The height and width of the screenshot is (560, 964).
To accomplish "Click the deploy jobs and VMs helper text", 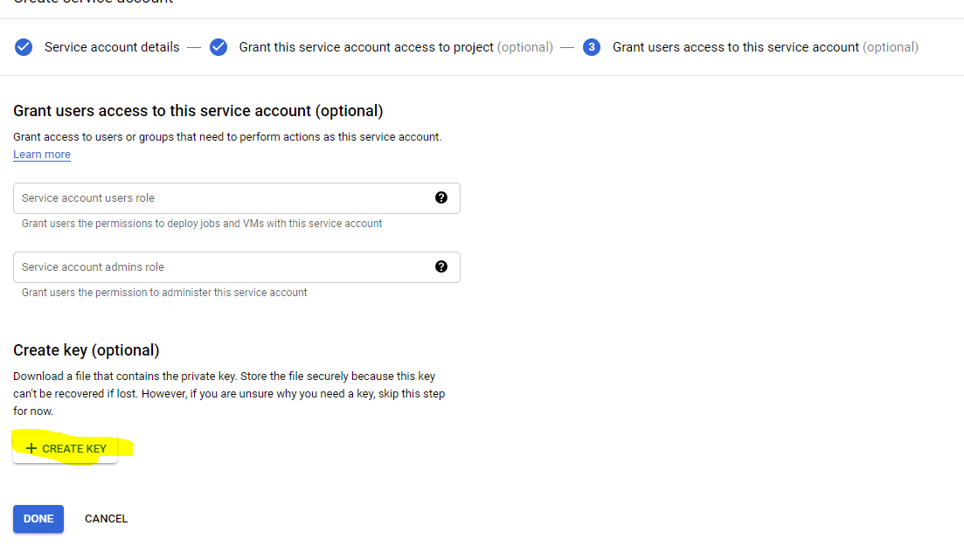I will pos(202,224).
